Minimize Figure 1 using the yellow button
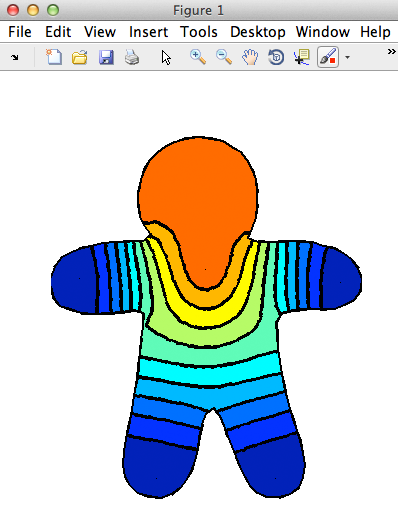Screen dimensions: 398x505 point(33,10)
